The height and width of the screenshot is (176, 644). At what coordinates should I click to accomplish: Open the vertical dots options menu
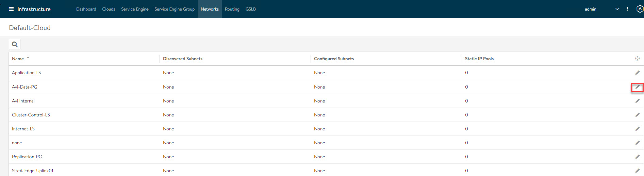pyautogui.click(x=627, y=9)
